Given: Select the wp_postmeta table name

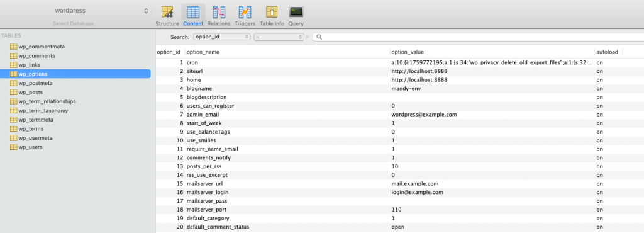Looking at the screenshot, I should [x=36, y=83].
